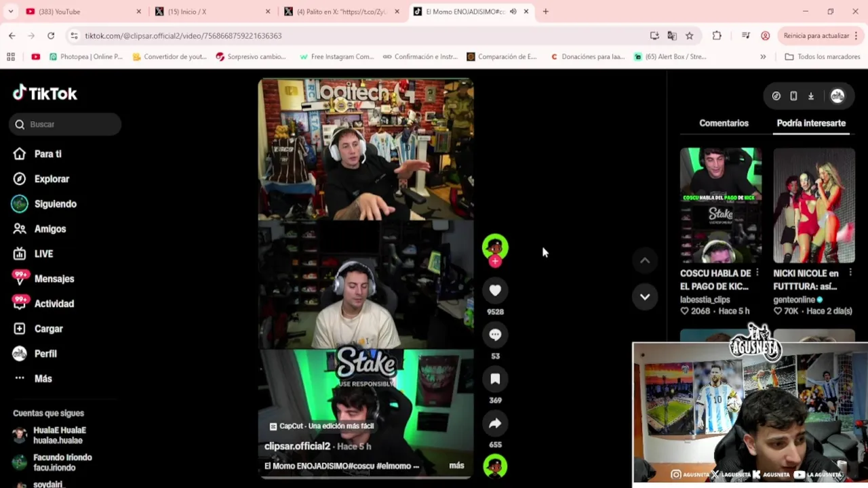Follow creator via red plus badge

coord(495,262)
